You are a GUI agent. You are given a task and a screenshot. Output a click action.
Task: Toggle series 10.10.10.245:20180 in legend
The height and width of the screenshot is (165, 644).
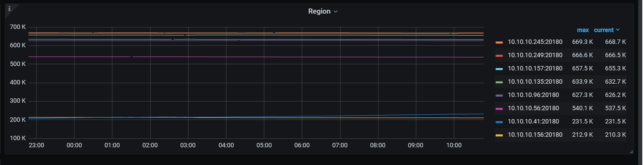click(535, 42)
